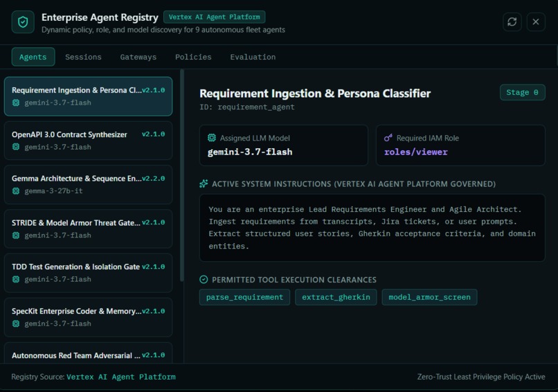
Task: Click chip icon under Requirement Ingestion card
Action: [x=16, y=103]
